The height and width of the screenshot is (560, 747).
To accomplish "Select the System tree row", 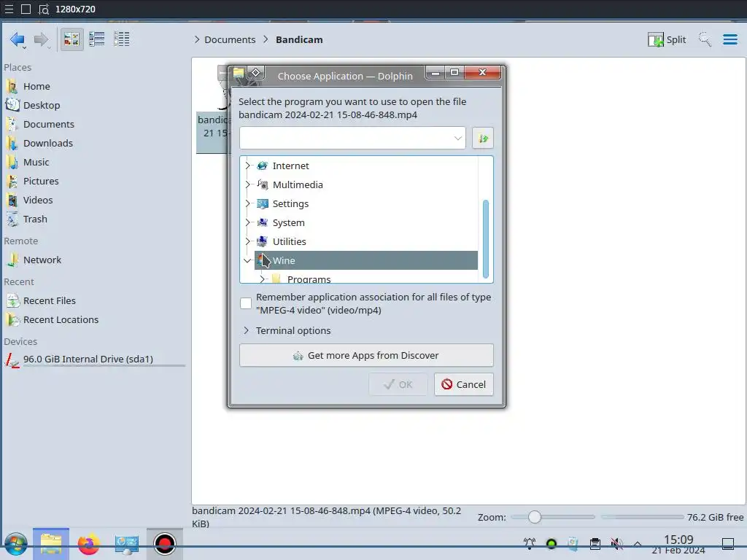I will [x=366, y=223].
